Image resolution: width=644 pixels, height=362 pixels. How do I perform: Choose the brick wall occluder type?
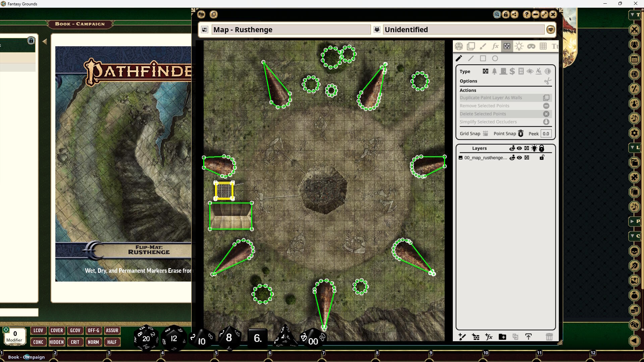click(485, 71)
